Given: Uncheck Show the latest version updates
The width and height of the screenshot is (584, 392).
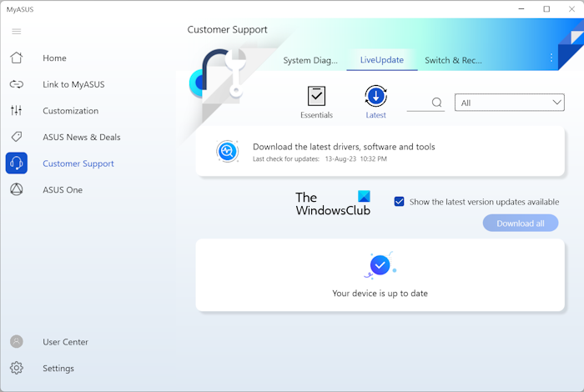Looking at the screenshot, I should [399, 202].
